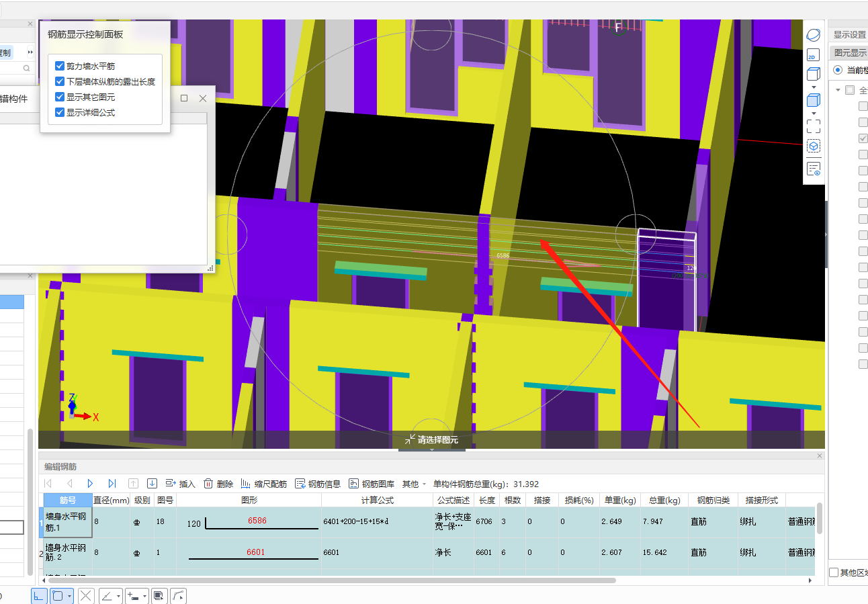Select the wireframe cube view icon
Screen dimensions: 868x604
pyautogui.click(x=813, y=74)
